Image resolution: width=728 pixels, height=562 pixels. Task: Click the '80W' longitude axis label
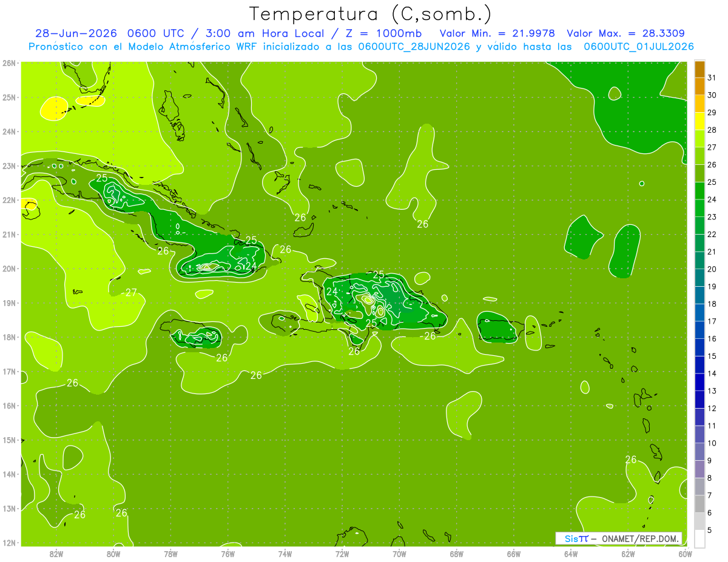coord(113,554)
